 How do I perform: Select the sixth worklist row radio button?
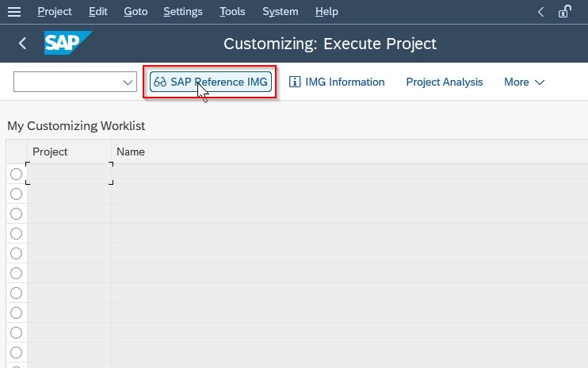(x=16, y=273)
